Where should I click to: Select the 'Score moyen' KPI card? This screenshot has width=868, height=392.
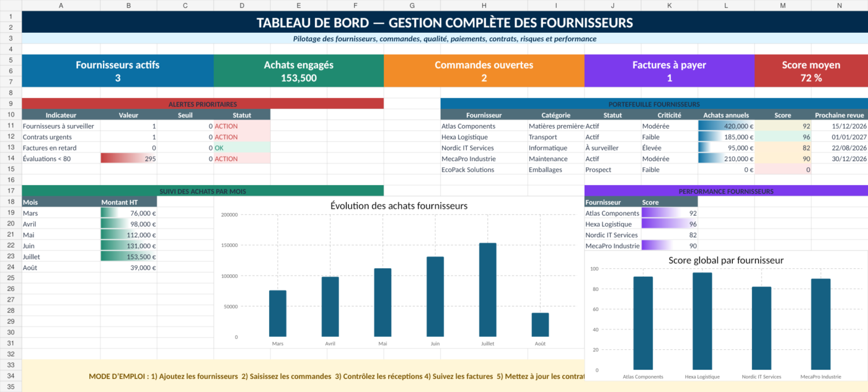811,71
